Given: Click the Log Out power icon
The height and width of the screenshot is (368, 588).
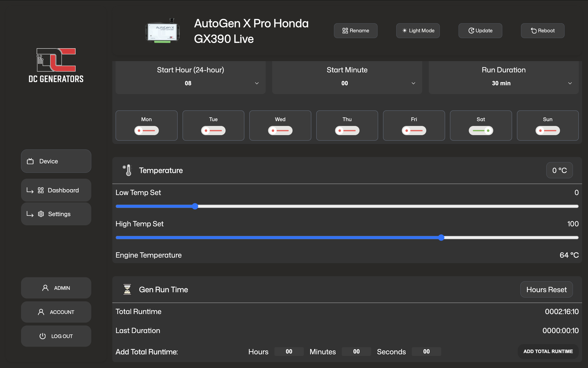Looking at the screenshot, I should point(42,336).
